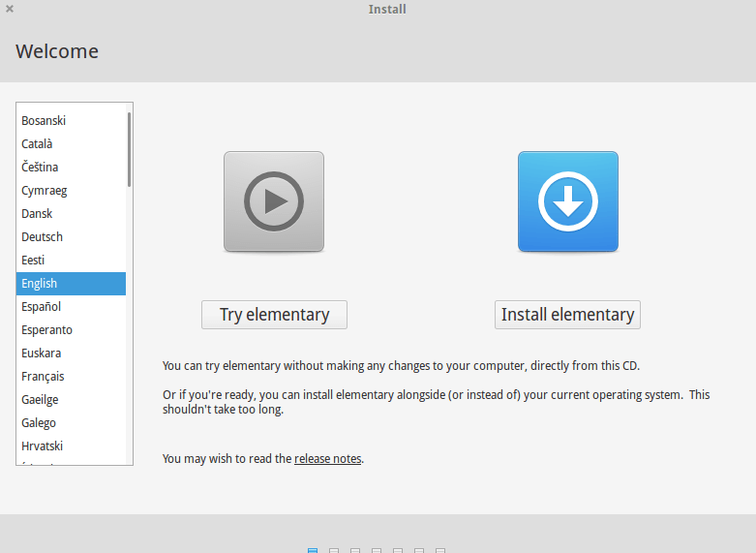Select Eesti language option
The image size is (756, 553).
pos(33,261)
